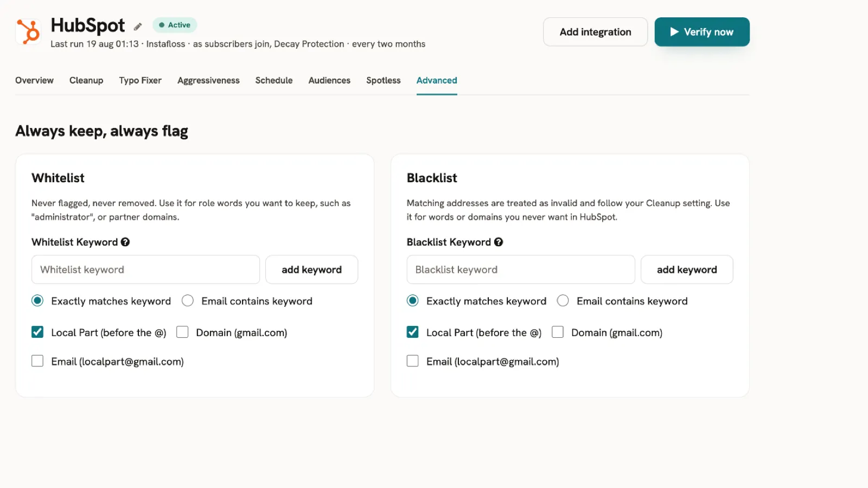
Task: Select Whitelist 'Email contains keyword' radio
Action: coord(188,300)
